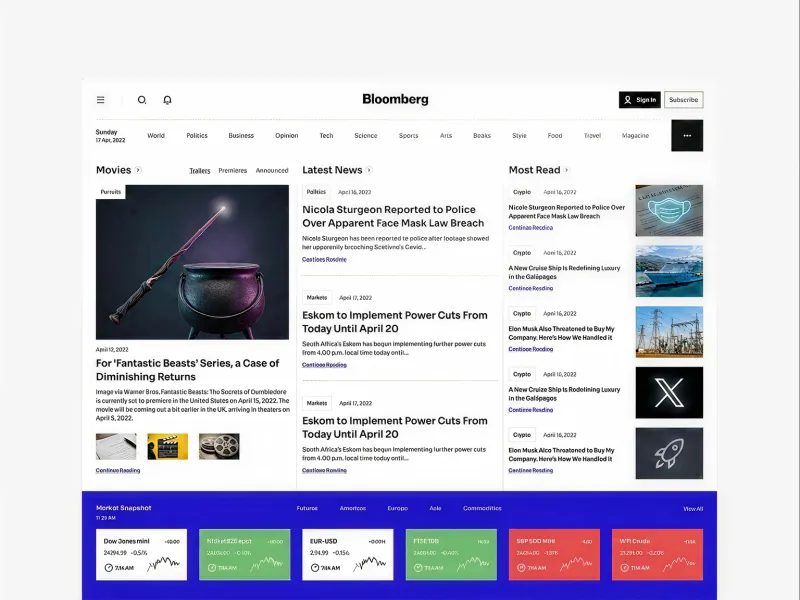This screenshot has height=600, width=800.
Task: Open the Opinion section
Action: tap(287, 136)
